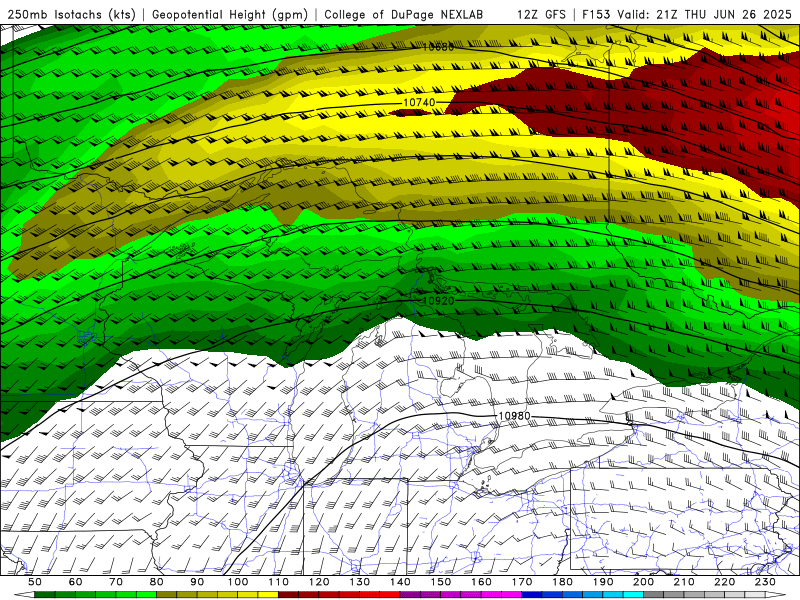Image resolution: width=800 pixels, height=600 pixels.
Task: Click the 150 value on color scale
Action: click(x=441, y=582)
